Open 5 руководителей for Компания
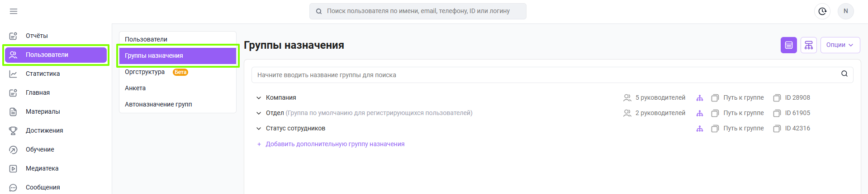868x194 pixels. (x=655, y=98)
